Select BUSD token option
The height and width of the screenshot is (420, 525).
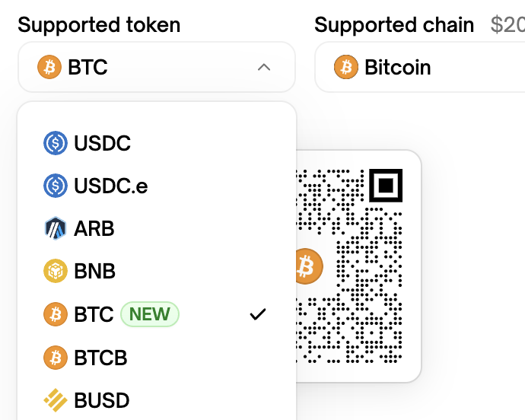click(x=102, y=399)
